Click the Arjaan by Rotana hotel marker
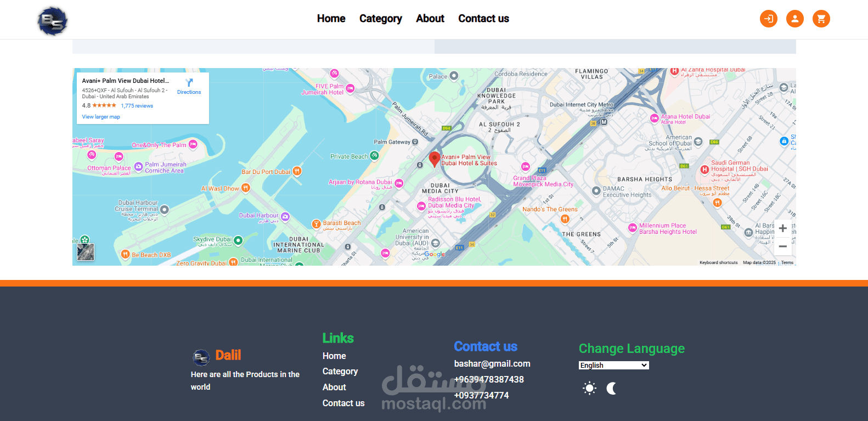This screenshot has width=868, height=421. [399, 183]
